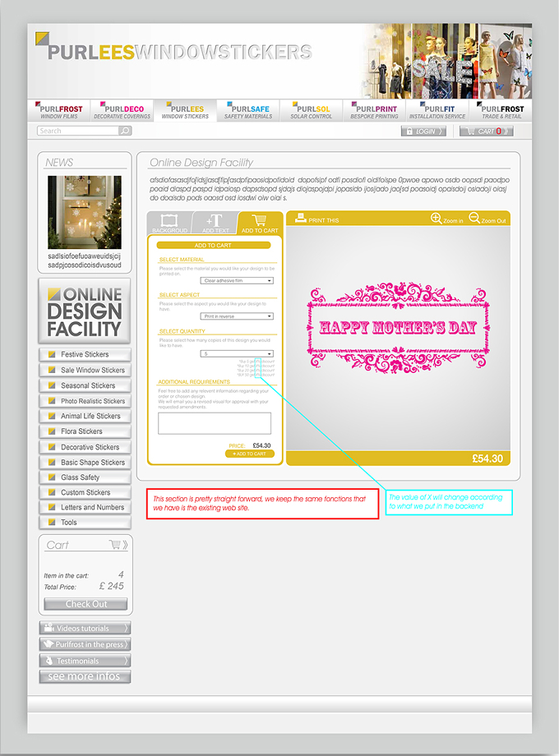559x756 pixels.
Task: Expand the Print in reverse dropdown
Action: pos(237,316)
